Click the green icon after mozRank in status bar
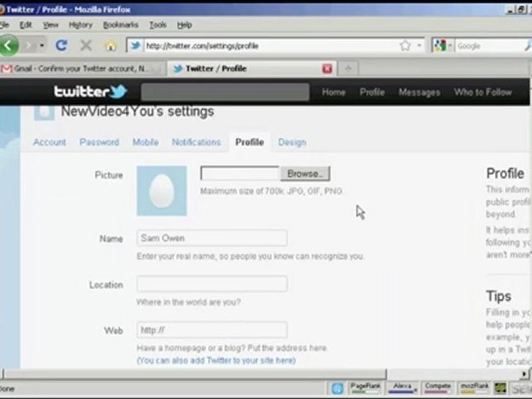 (x=500, y=388)
